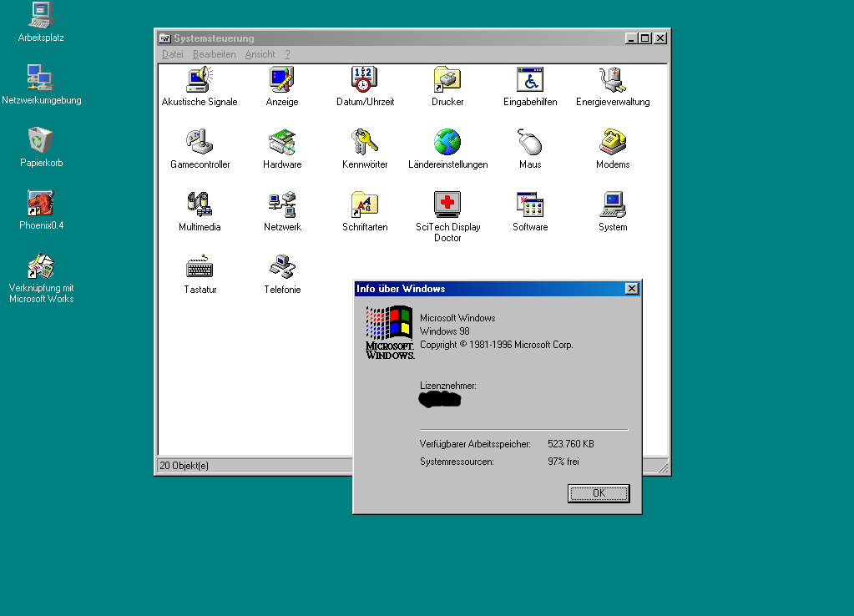854x616 pixels.
Task: Select the Papierkorb recycle bin icon
Action: [x=41, y=140]
